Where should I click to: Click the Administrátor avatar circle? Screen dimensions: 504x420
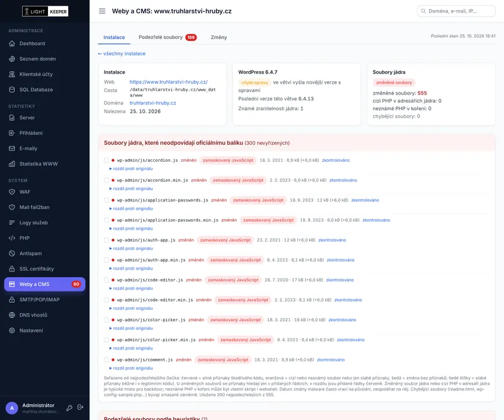12,408
